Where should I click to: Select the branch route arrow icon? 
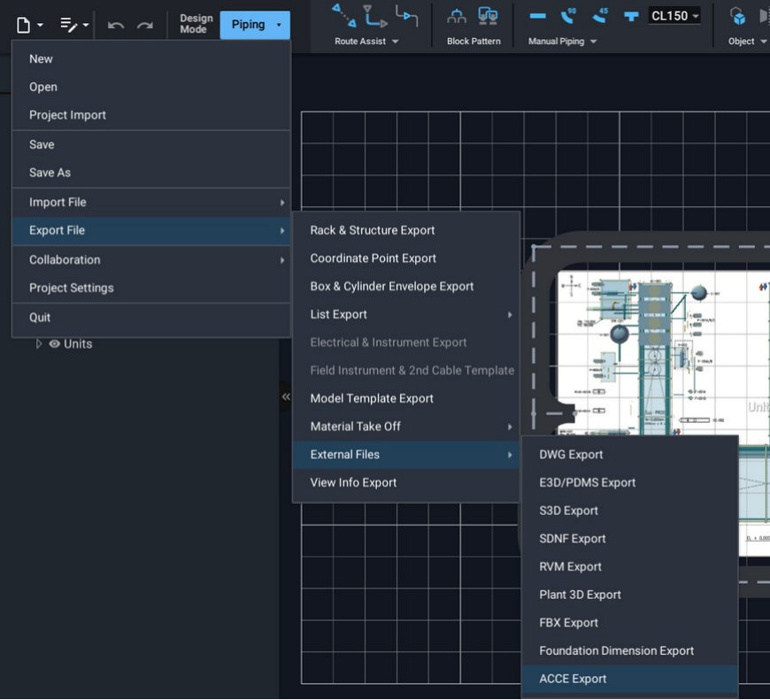click(406, 16)
